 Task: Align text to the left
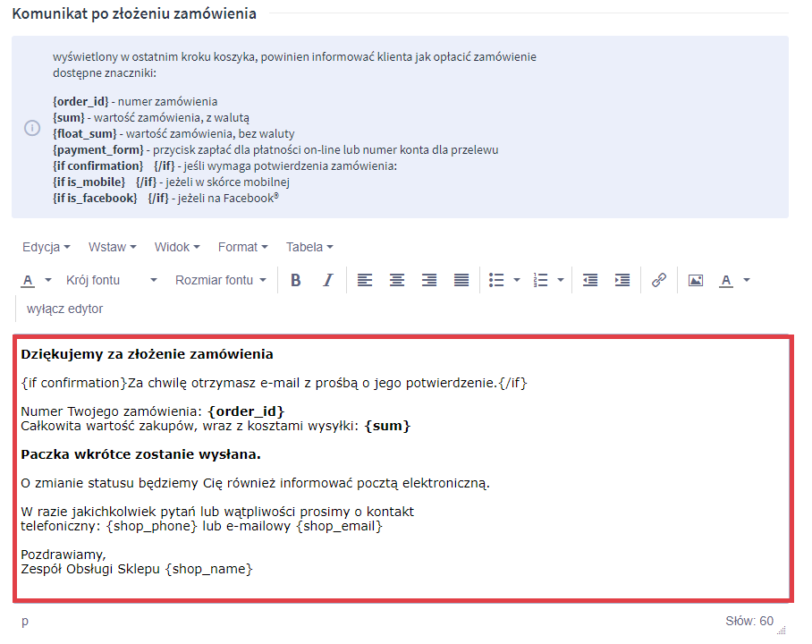coord(365,280)
